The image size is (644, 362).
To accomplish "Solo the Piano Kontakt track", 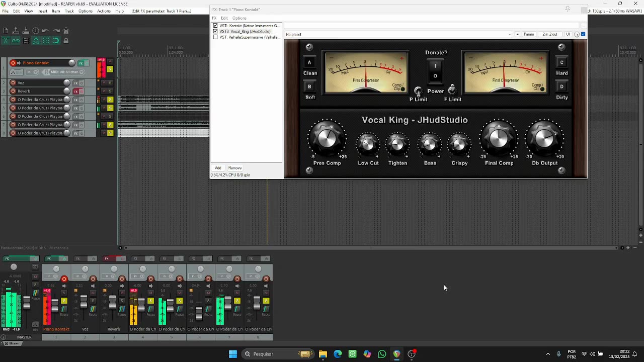I will pos(110,69).
